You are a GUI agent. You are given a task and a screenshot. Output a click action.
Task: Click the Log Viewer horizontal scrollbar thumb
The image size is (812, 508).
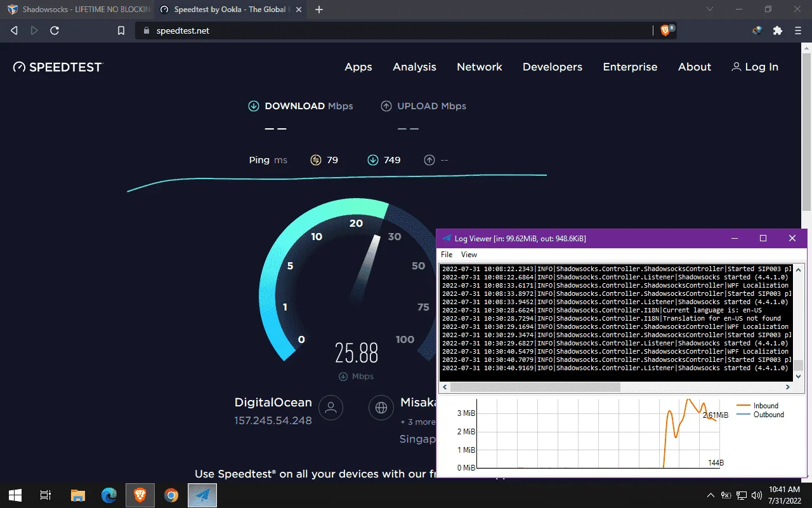pyautogui.click(x=535, y=387)
